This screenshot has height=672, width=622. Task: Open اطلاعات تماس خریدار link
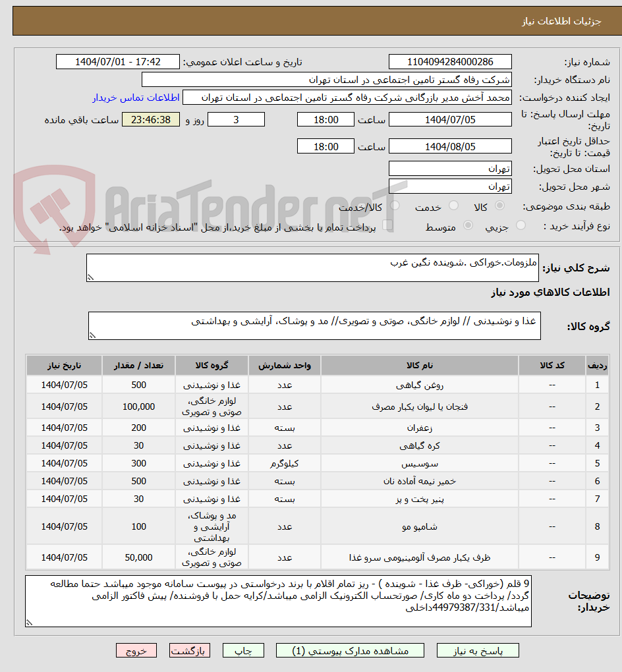pos(136,98)
